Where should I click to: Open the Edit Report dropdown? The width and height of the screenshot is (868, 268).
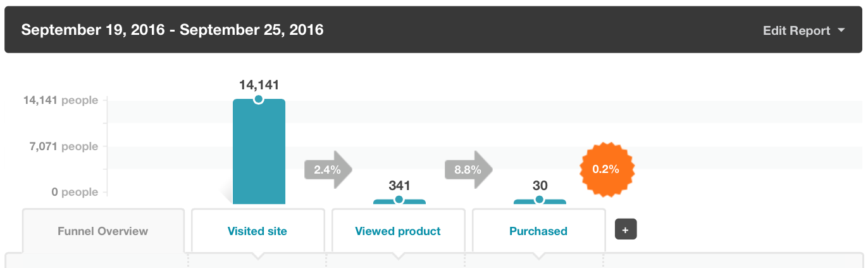click(x=803, y=30)
